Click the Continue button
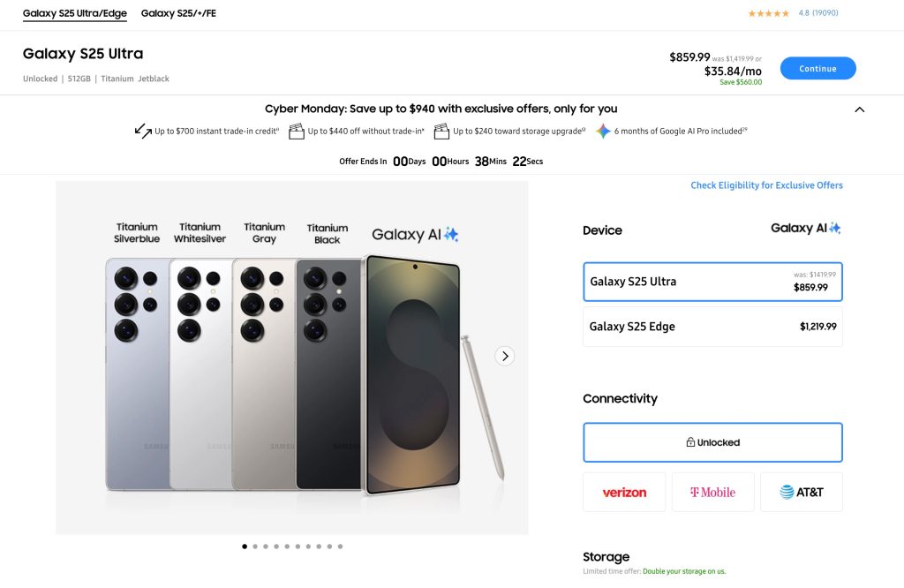 click(x=817, y=68)
